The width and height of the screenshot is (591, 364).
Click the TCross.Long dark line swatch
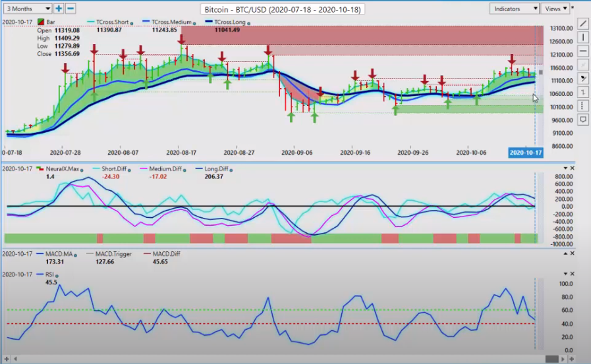point(208,22)
